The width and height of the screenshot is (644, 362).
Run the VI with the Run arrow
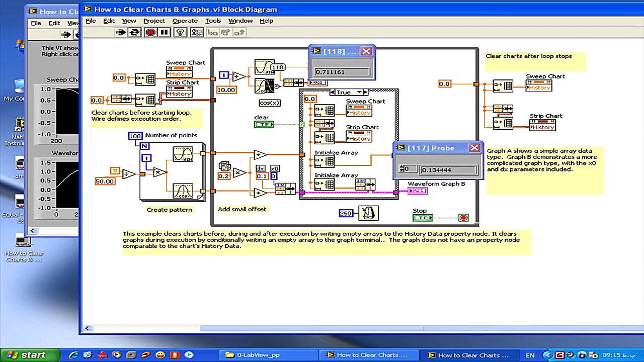tap(121, 32)
